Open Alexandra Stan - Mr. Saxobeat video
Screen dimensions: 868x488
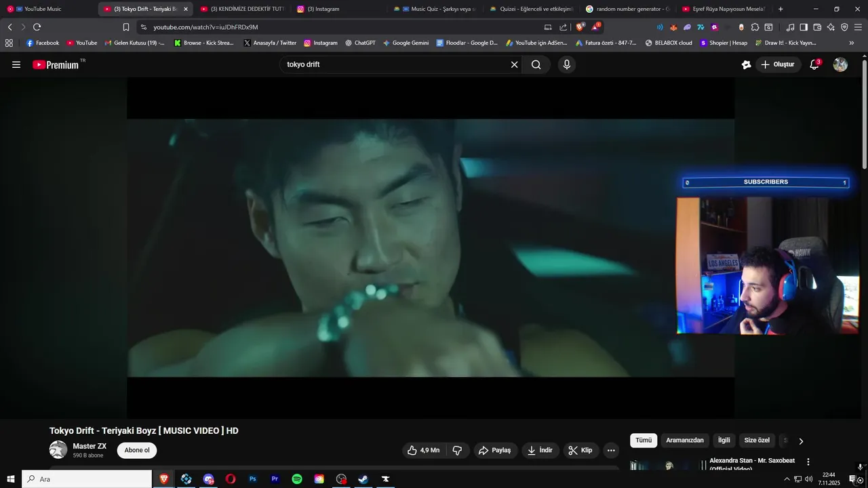click(752, 464)
